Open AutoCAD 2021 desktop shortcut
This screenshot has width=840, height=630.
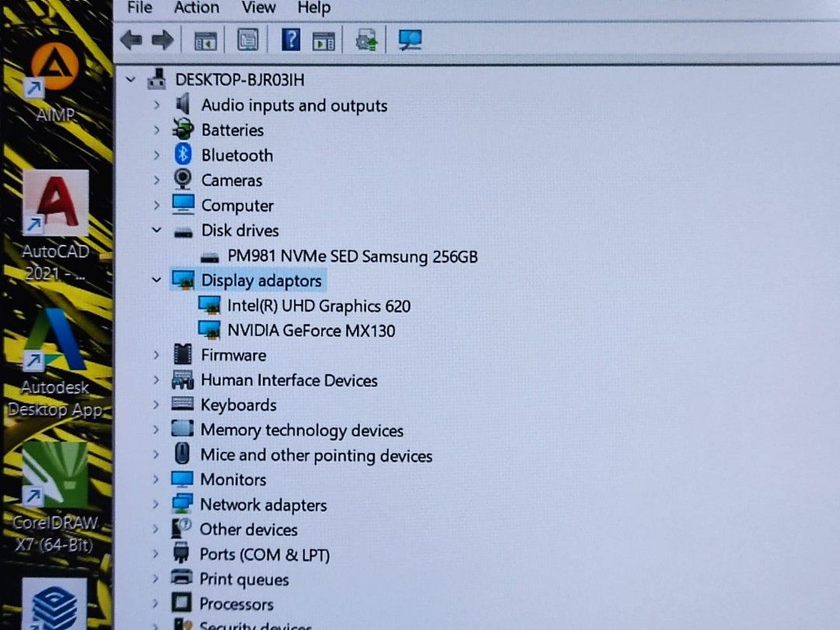click(x=54, y=204)
